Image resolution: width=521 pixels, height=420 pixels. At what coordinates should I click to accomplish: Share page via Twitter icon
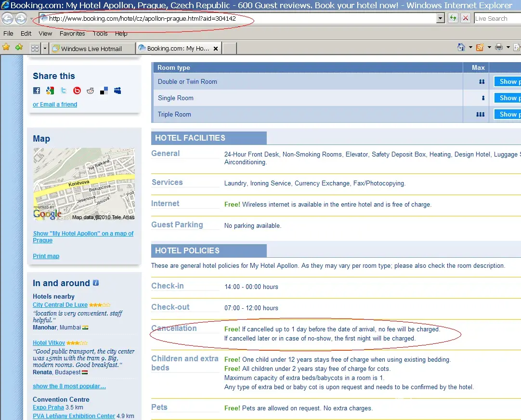[x=64, y=91]
